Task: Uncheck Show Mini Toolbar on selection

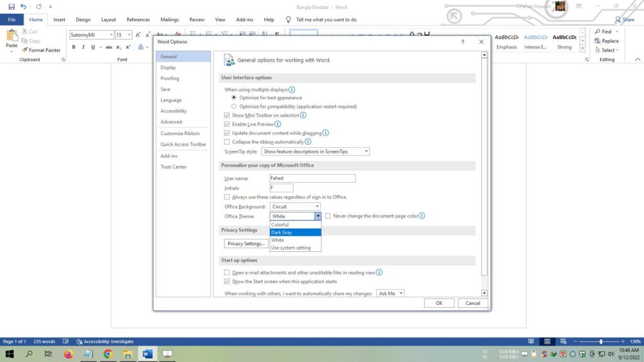Action: 227,116
